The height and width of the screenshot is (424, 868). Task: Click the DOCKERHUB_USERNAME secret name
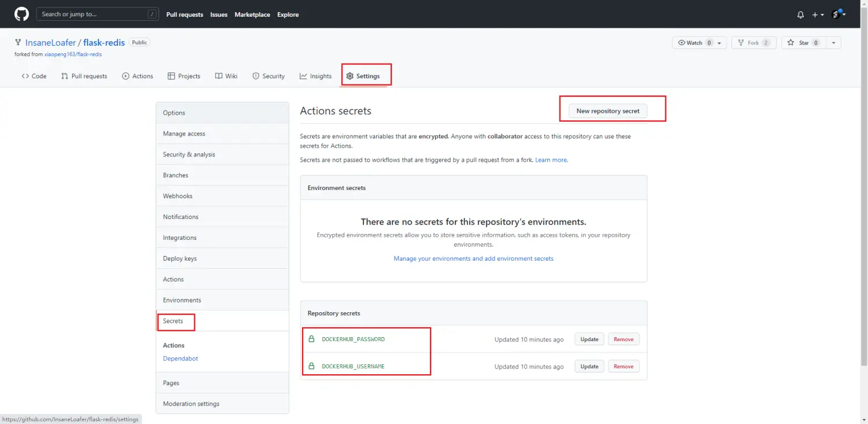(353, 367)
